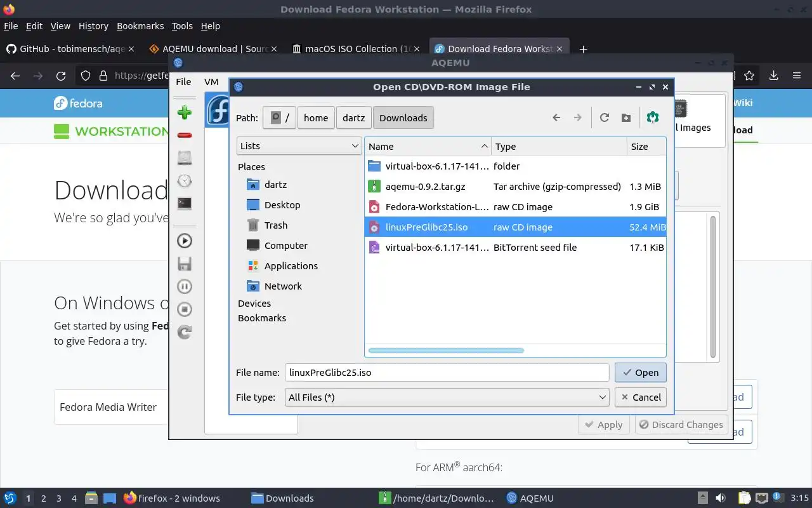Go forward in the file dialog history
The image size is (812, 508).
[577, 117]
